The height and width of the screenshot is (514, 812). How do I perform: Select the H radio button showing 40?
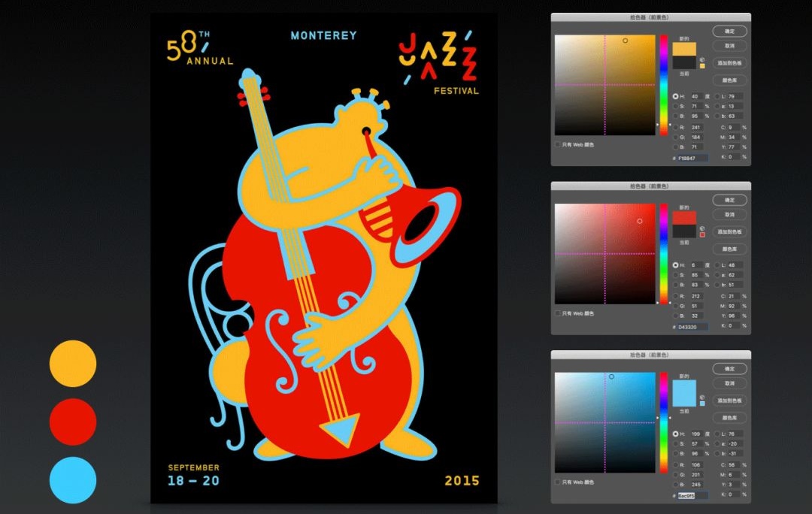click(x=675, y=96)
